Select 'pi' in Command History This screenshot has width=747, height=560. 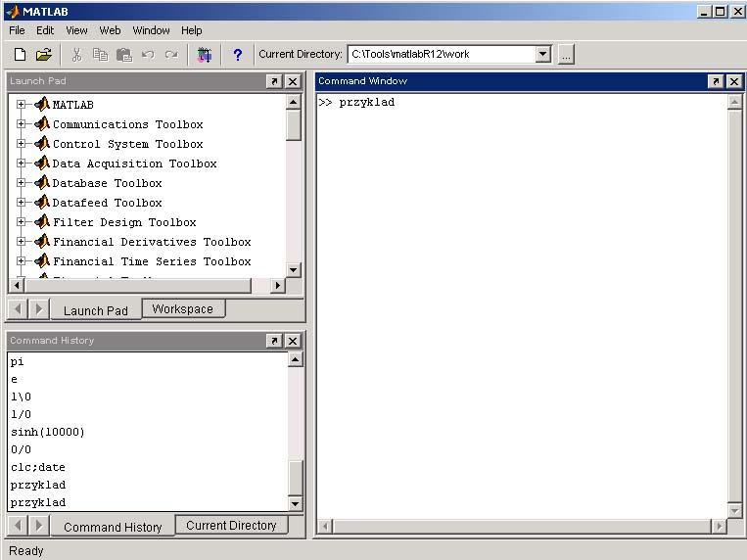[x=18, y=361]
